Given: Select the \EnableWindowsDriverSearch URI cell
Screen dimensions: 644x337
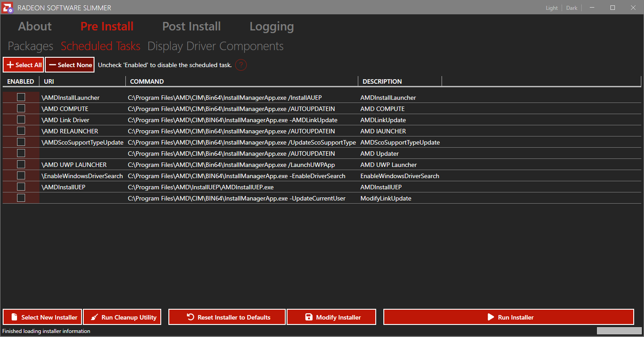Looking at the screenshot, I should click(x=82, y=176).
